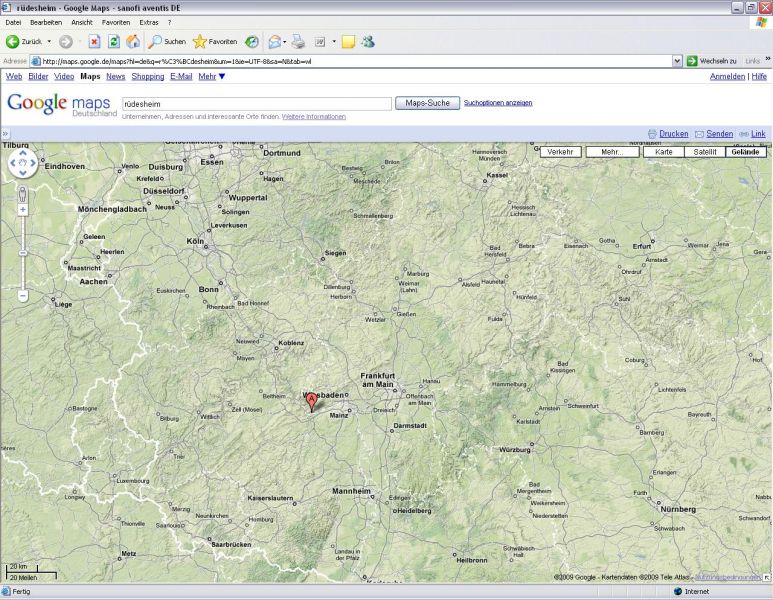Click the Street View pegman icon
773x600 pixels.
(23, 194)
